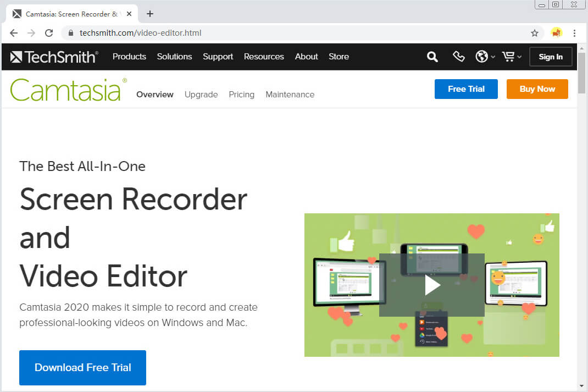Open the Solutions menu
588x392 pixels.
coord(174,57)
